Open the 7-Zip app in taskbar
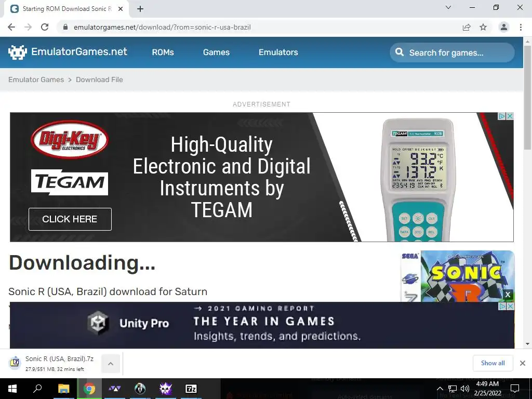 click(x=191, y=389)
